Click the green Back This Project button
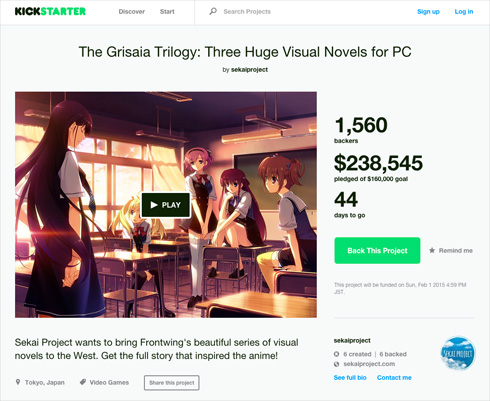This screenshot has height=401, width=490. coord(377,250)
